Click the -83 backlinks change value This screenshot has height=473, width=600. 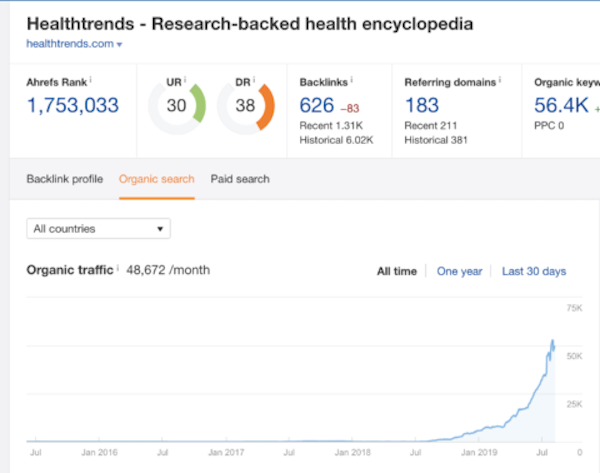point(350,109)
